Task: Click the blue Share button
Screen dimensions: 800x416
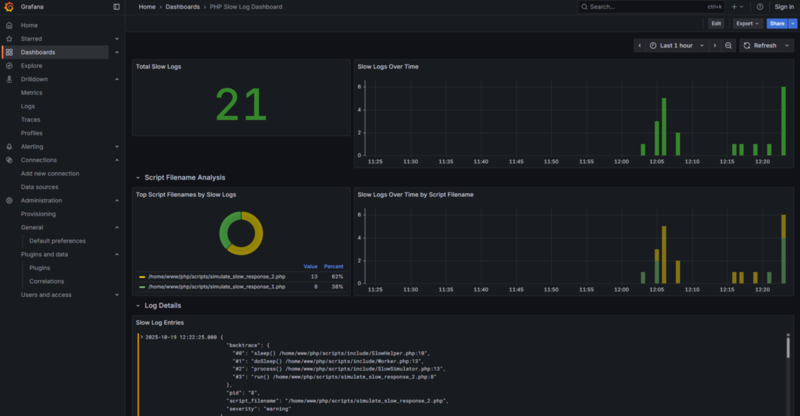Action: (777, 23)
